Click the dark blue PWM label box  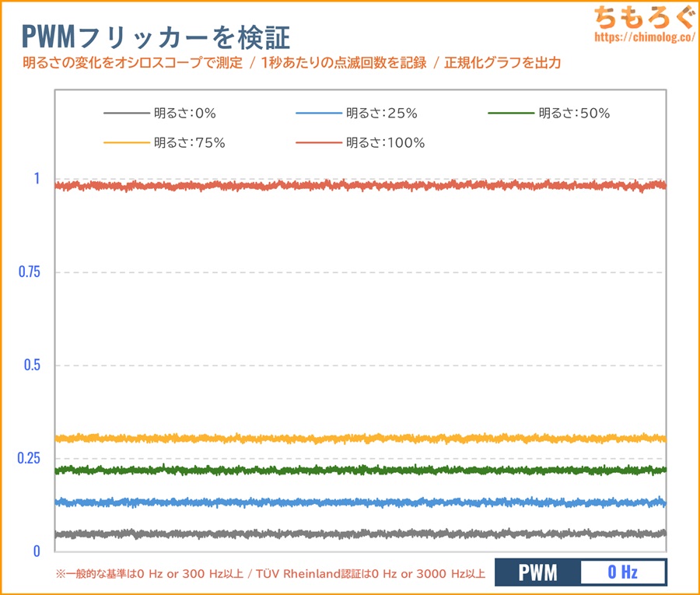[538, 573]
